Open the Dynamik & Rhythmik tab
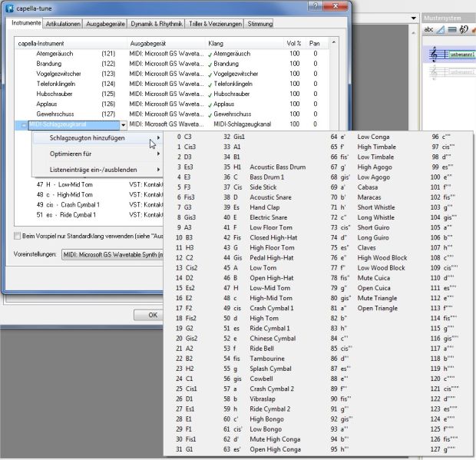This screenshot has height=460, width=476. coord(157,24)
